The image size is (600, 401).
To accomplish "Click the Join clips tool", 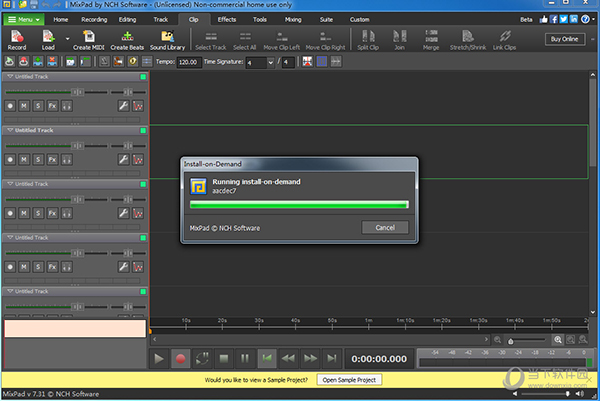I will click(x=399, y=40).
